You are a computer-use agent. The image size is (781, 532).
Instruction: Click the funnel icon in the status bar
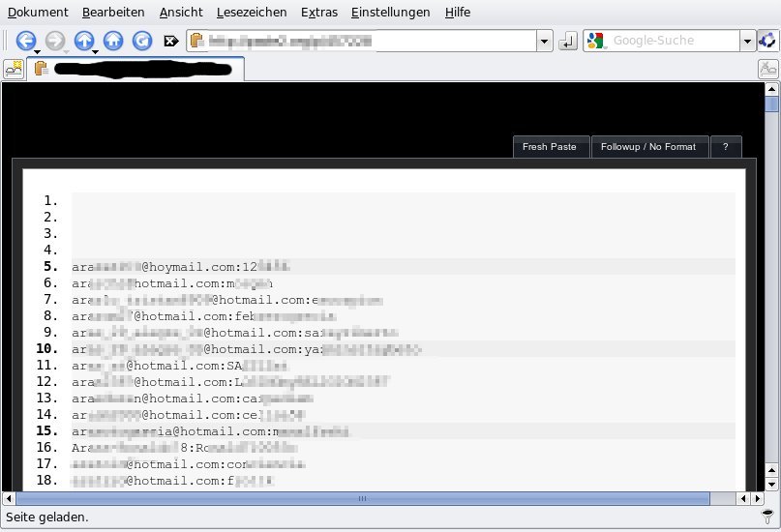(767, 517)
